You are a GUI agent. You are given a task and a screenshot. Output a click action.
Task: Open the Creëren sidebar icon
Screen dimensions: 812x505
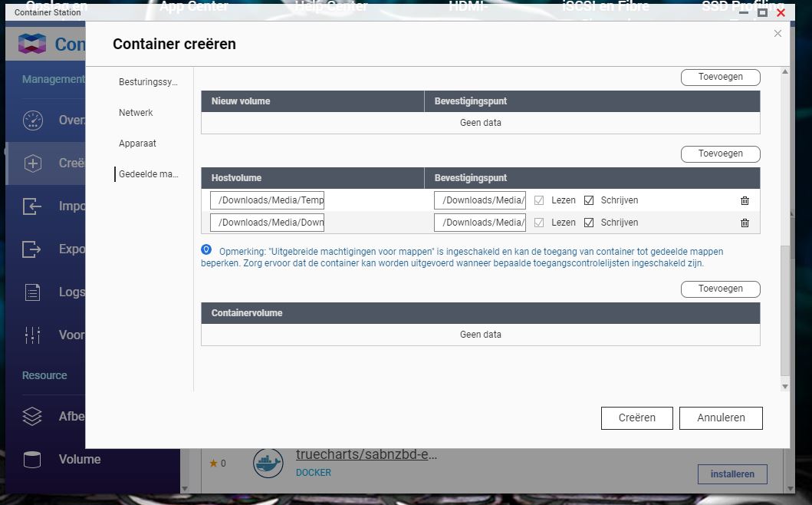[x=31, y=163]
